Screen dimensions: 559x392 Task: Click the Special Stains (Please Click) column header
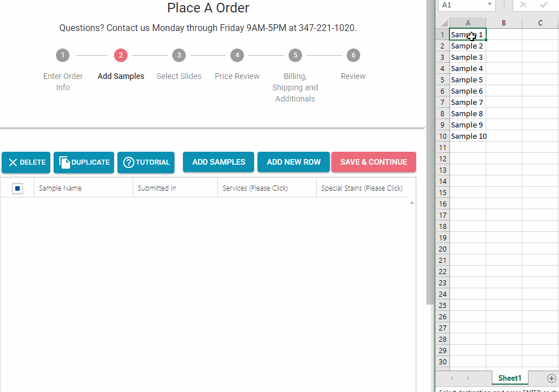[361, 188]
